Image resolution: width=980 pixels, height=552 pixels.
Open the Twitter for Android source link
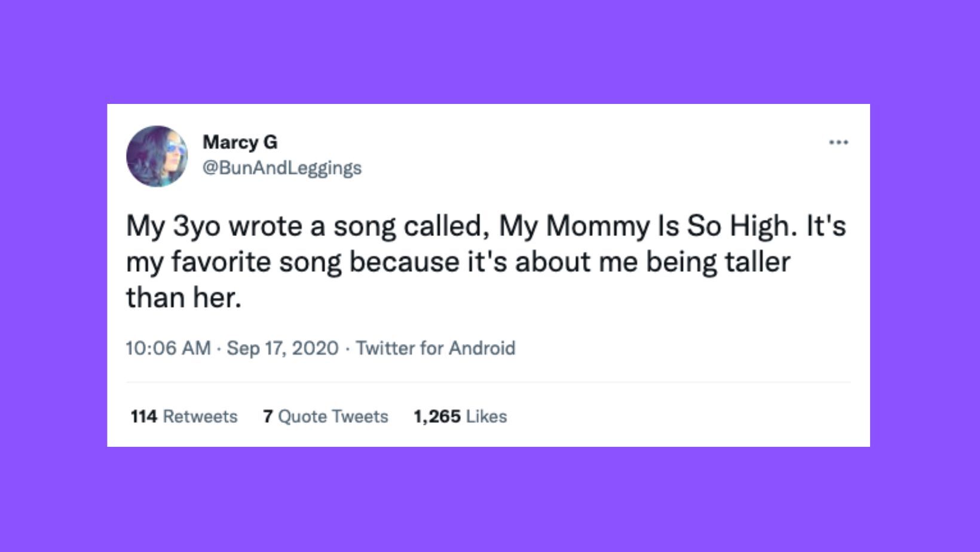point(436,348)
